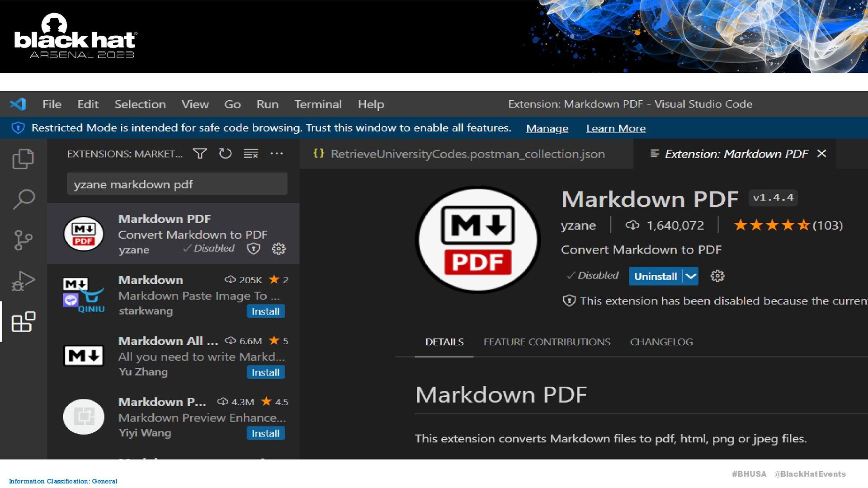Install Markdown Preview Enhanced by Yiyi Wang
Screen dimensions: 868x488
coord(265,433)
